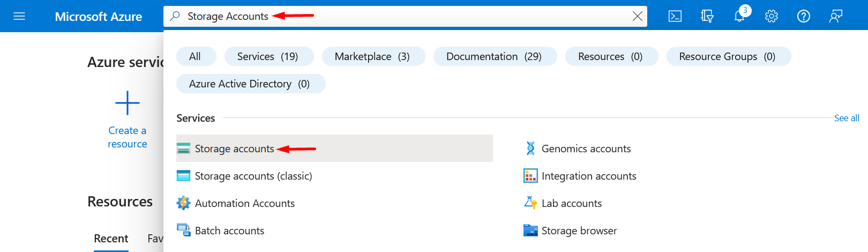Click the Create a resource link text
This screenshot has height=252, width=868.
pyautogui.click(x=128, y=137)
